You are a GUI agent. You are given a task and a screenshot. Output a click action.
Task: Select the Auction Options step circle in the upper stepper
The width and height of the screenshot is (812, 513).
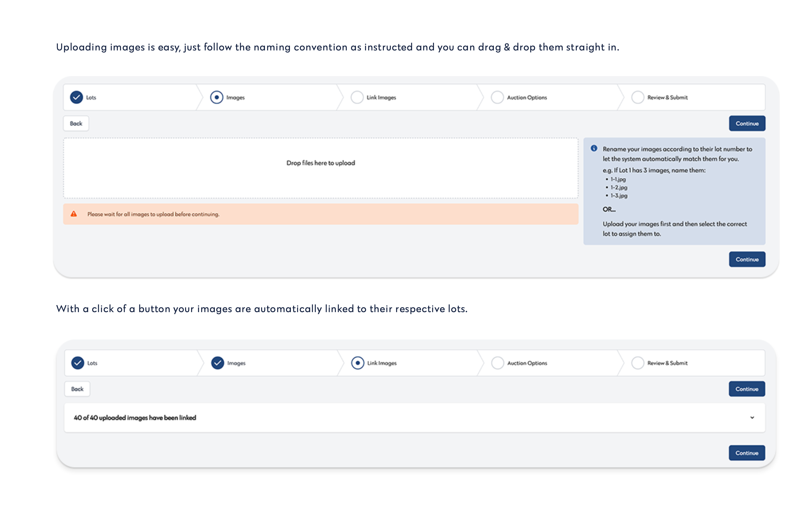click(497, 97)
